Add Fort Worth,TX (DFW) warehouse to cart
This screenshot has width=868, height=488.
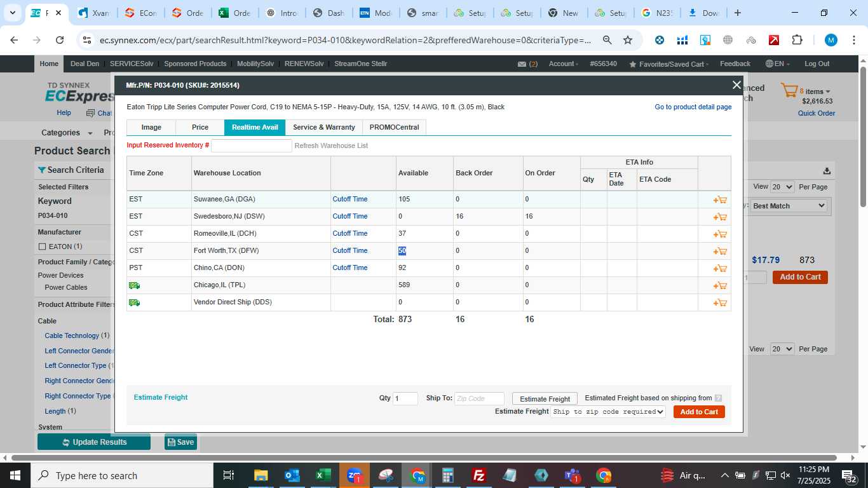(720, 251)
